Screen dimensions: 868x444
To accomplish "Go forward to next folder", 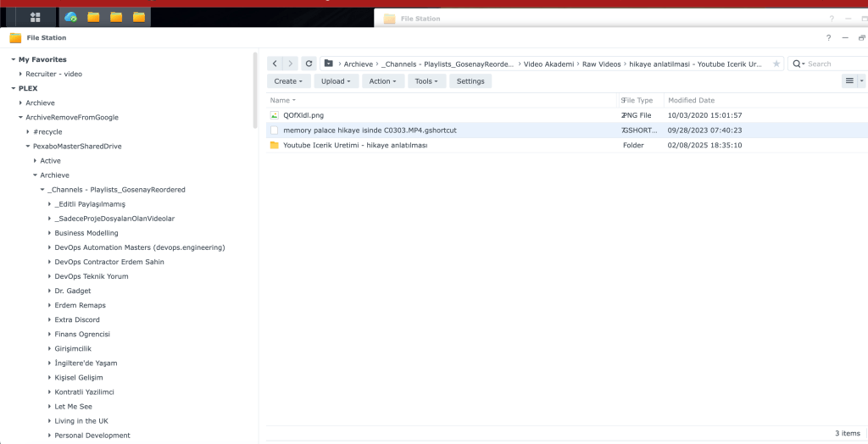I will click(x=291, y=64).
